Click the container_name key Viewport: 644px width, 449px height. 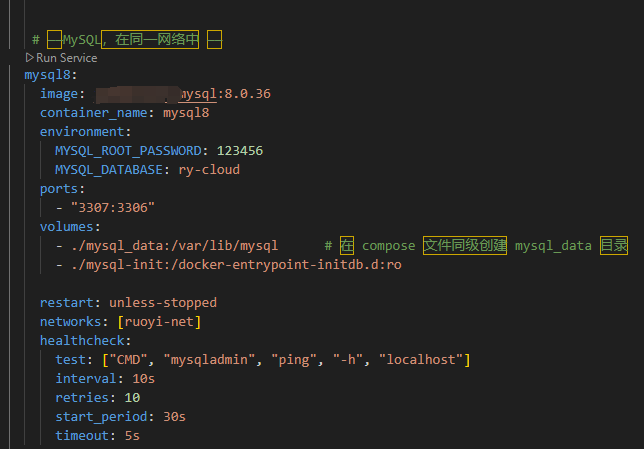tap(93, 113)
